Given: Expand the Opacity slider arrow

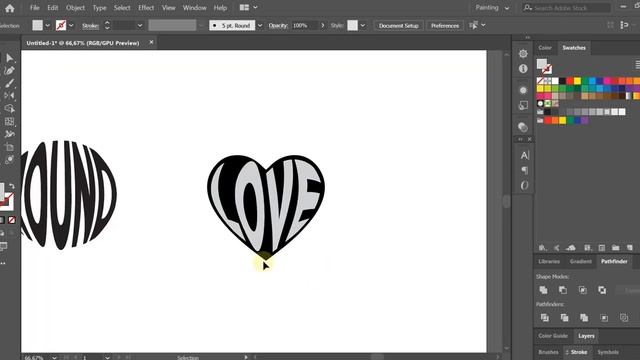Looking at the screenshot, I should pos(322,25).
